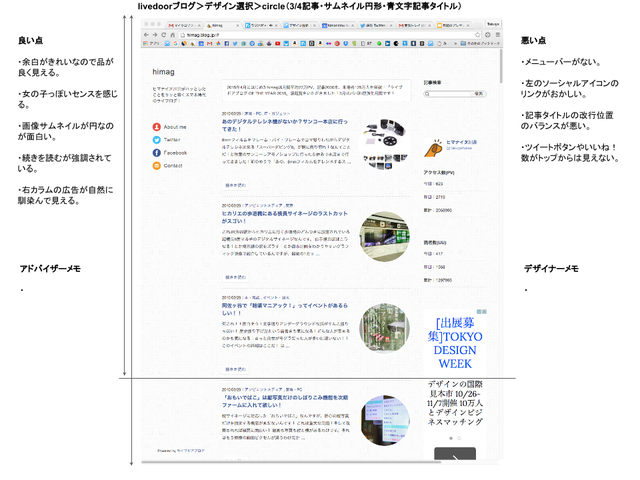Open the circular thumbnail of the Hikarie signage
This screenshot has width=640, height=480.
pos(384,236)
